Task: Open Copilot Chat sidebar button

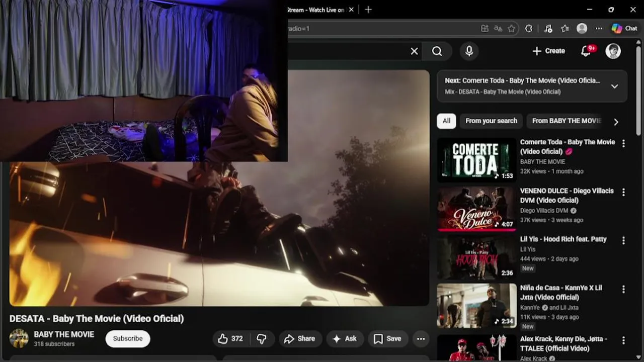Action: 624,29
